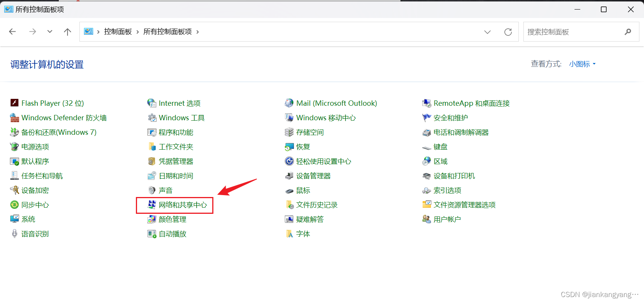Image resolution: width=644 pixels, height=302 pixels.
Task: Expand chevron after 所有控制面板项 in breadcrumb
Action: pyautogui.click(x=197, y=32)
